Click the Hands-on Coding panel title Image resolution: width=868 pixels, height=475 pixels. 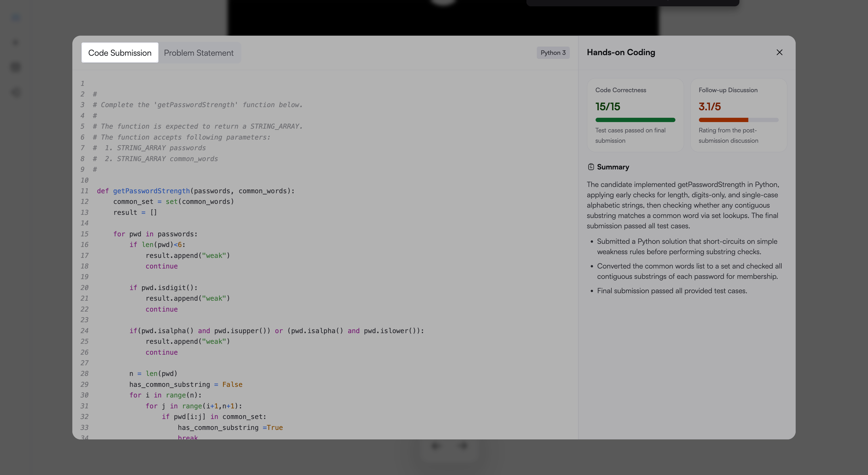pyautogui.click(x=621, y=52)
